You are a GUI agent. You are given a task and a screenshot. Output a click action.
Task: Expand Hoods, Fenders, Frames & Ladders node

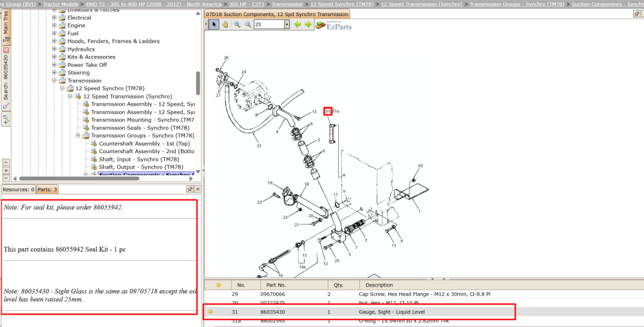click(54, 41)
